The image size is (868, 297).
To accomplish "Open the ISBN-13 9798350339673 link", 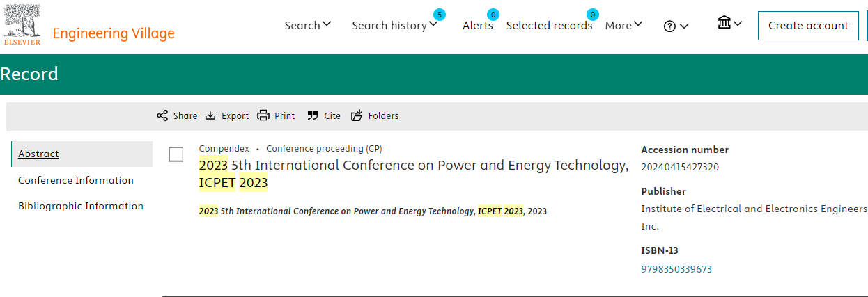I will pos(676,269).
